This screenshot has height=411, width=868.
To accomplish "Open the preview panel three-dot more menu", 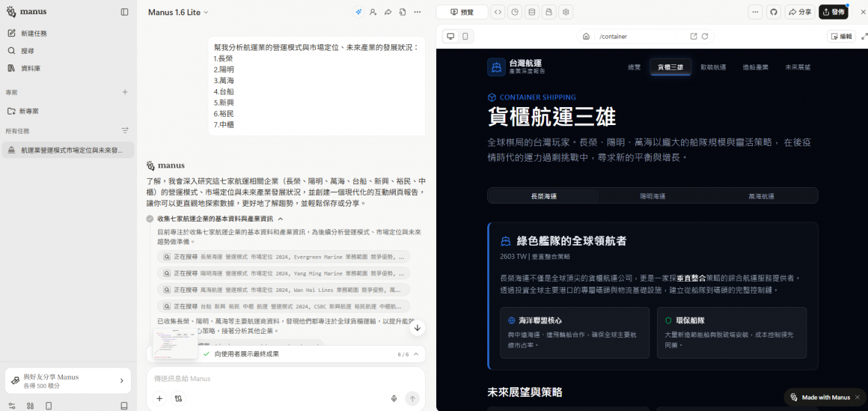I will pyautogui.click(x=756, y=12).
